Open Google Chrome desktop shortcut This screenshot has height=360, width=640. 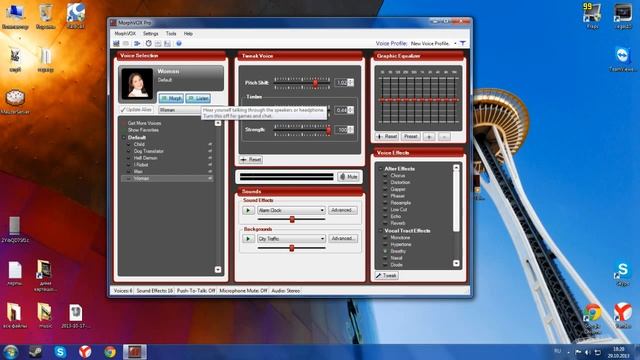592,316
